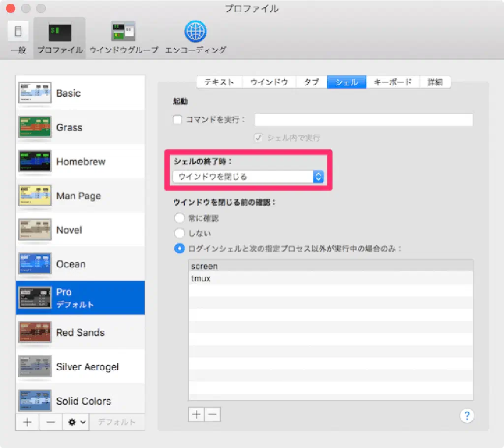Select the 常に確認 radio button
The width and height of the screenshot is (504, 448).
[x=180, y=218]
